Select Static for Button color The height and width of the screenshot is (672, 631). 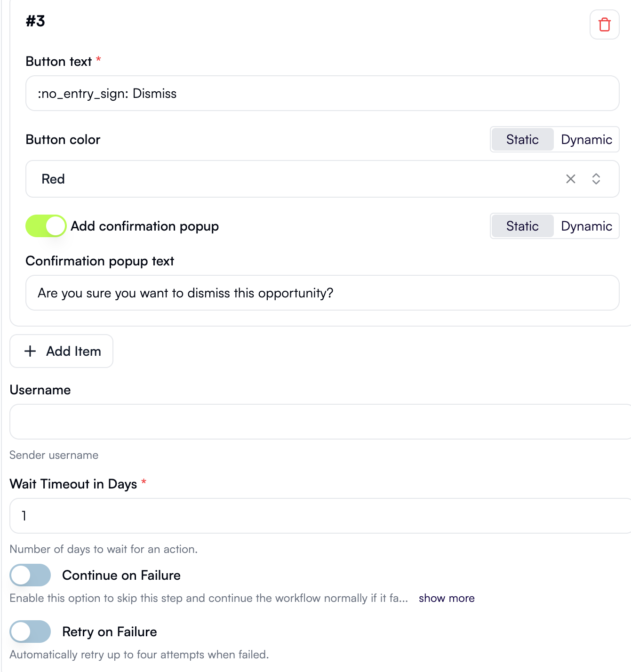522,139
